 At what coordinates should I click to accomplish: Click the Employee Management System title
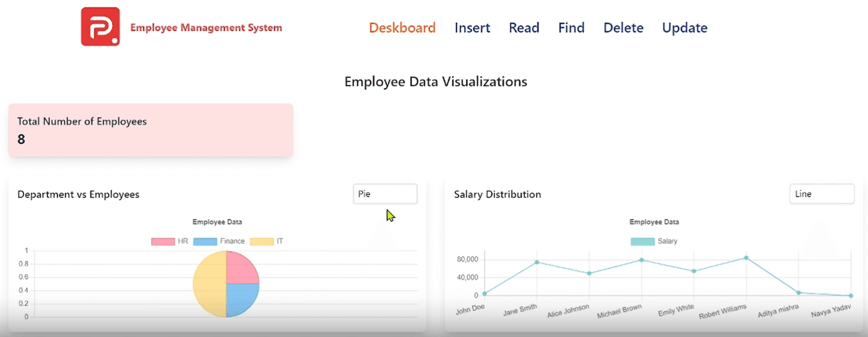click(206, 27)
